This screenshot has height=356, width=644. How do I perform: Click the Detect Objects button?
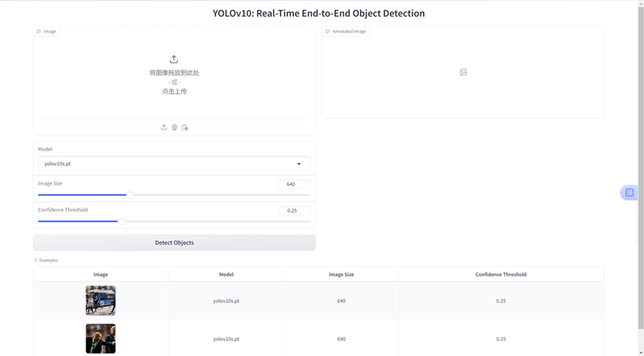[x=174, y=243]
